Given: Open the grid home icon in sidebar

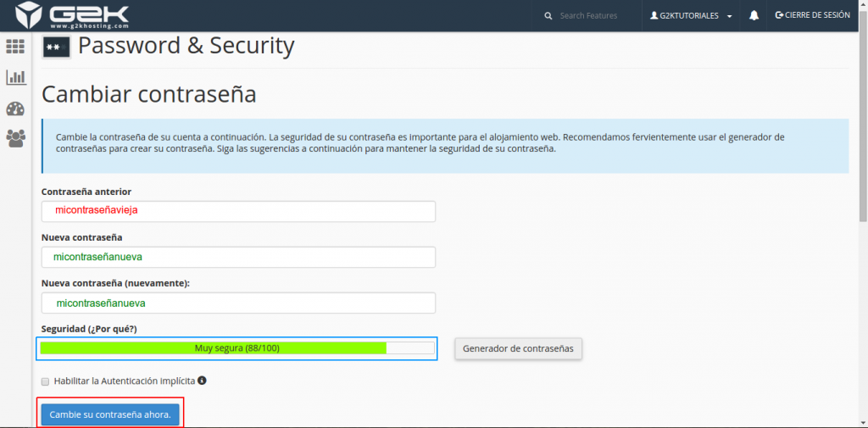Looking at the screenshot, I should [x=15, y=46].
